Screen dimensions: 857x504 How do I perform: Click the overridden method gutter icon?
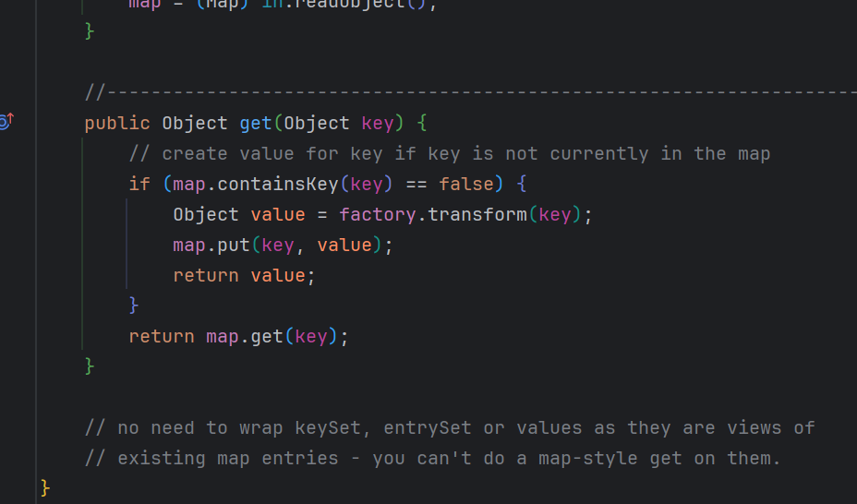(6, 122)
